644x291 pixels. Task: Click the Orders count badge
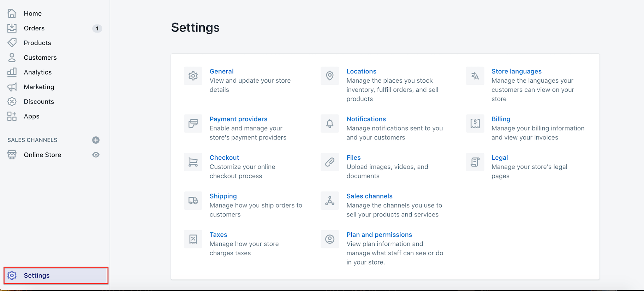click(x=97, y=28)
